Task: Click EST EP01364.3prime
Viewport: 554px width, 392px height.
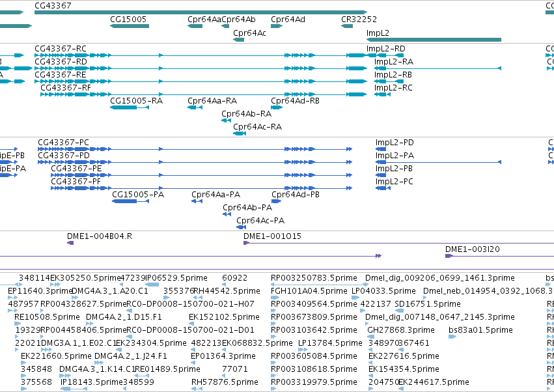Action: tap(194, 363)
